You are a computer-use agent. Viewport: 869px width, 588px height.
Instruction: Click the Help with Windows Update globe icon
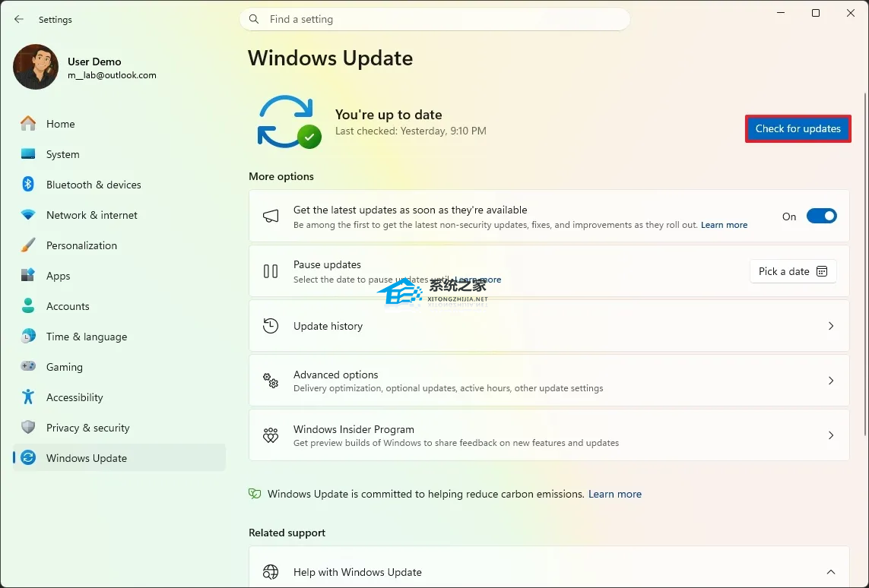point(271,572)
